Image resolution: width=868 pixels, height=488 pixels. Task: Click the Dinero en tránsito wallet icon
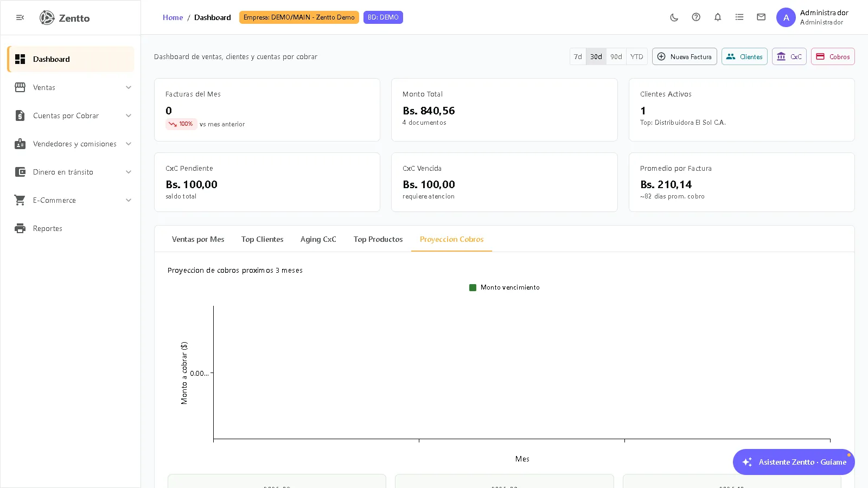[20, 172]
